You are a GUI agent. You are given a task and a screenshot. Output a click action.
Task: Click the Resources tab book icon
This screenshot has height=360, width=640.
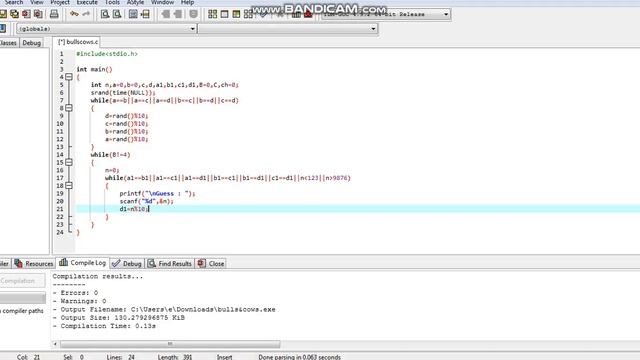[18, 263]
